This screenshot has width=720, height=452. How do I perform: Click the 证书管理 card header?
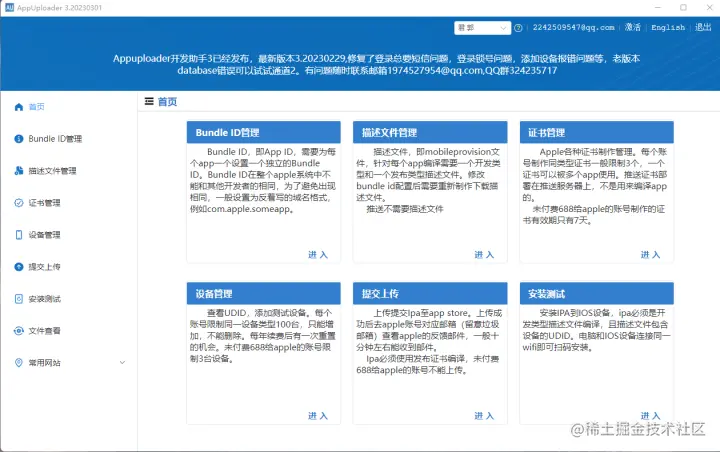click(596, 133)
